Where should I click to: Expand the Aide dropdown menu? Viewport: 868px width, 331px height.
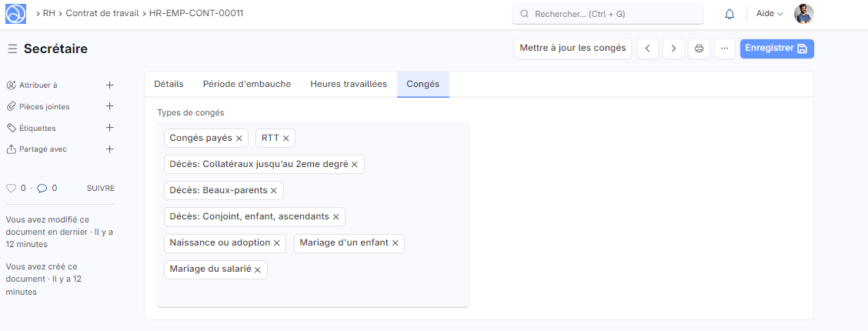(770, 14)
